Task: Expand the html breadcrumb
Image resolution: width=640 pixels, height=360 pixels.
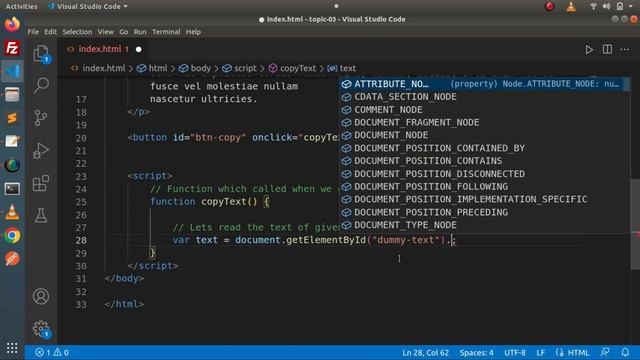Action: click(x=152, y=68)
